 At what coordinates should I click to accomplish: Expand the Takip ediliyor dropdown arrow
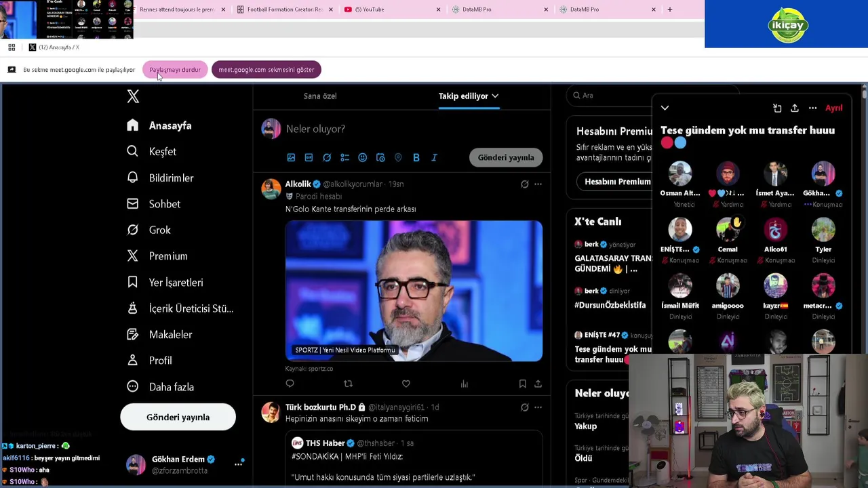495,96
